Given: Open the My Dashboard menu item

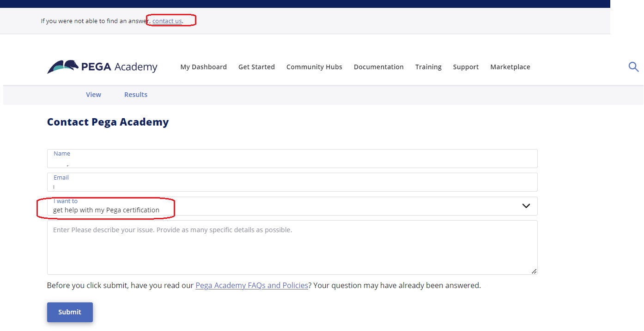Looking at the screenshot, I should (203, 67).
